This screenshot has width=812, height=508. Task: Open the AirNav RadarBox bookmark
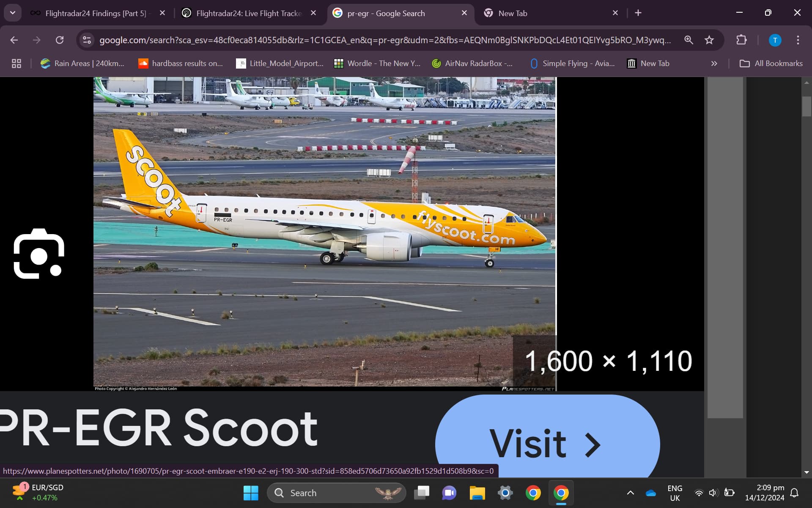[x=472, y=63]
